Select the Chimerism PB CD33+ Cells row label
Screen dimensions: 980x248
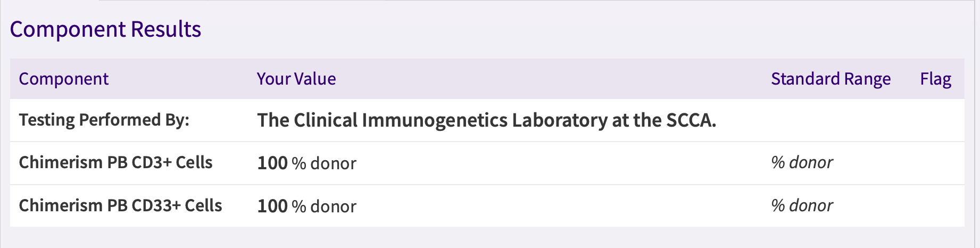(x=120, y=205)
